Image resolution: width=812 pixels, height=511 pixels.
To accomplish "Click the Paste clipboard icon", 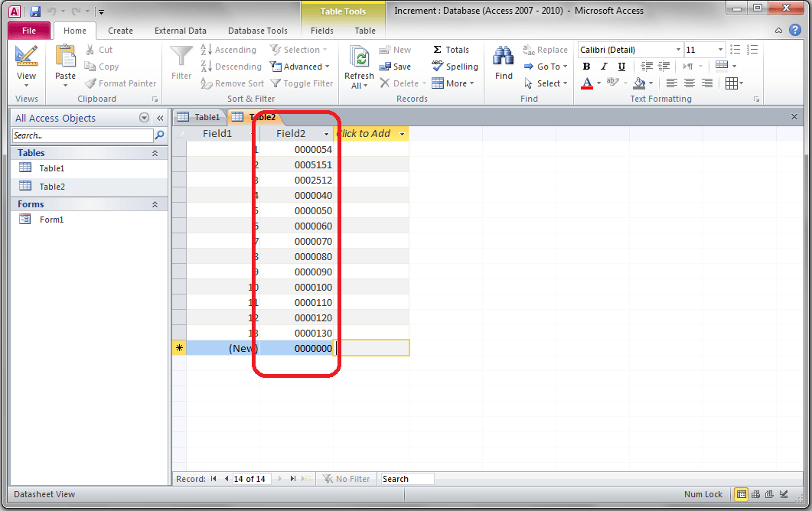I will click(x=65, y=56).
